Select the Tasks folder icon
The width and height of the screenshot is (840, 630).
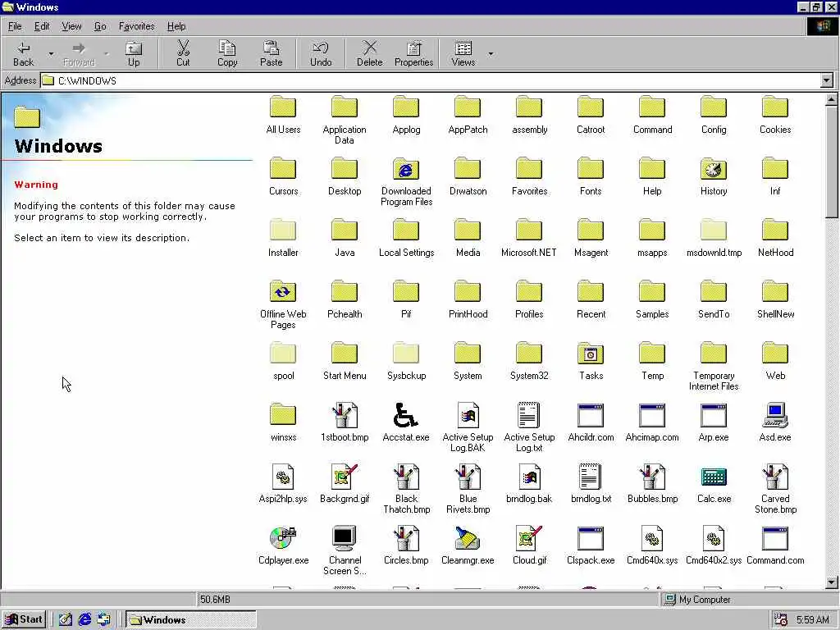click(591, 354)
